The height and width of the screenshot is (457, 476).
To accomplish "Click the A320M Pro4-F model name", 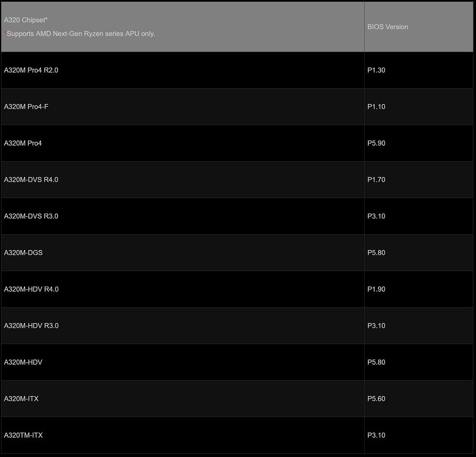I will [x=26, y=107].
